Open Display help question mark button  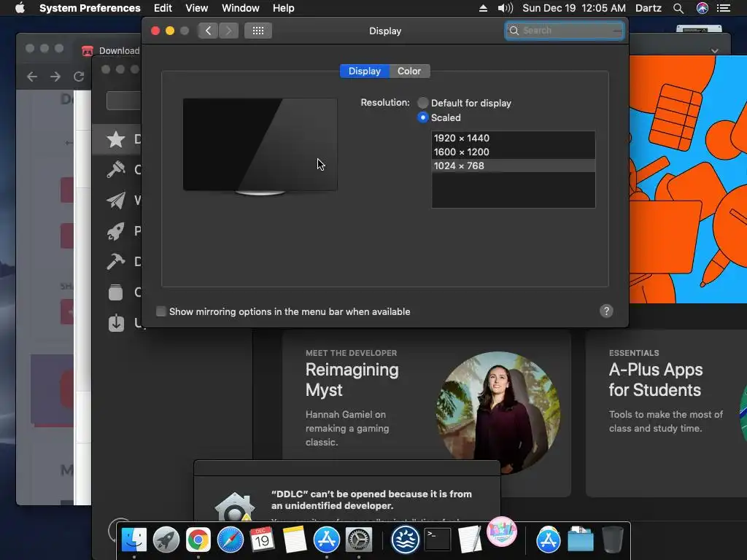[606, 311]
